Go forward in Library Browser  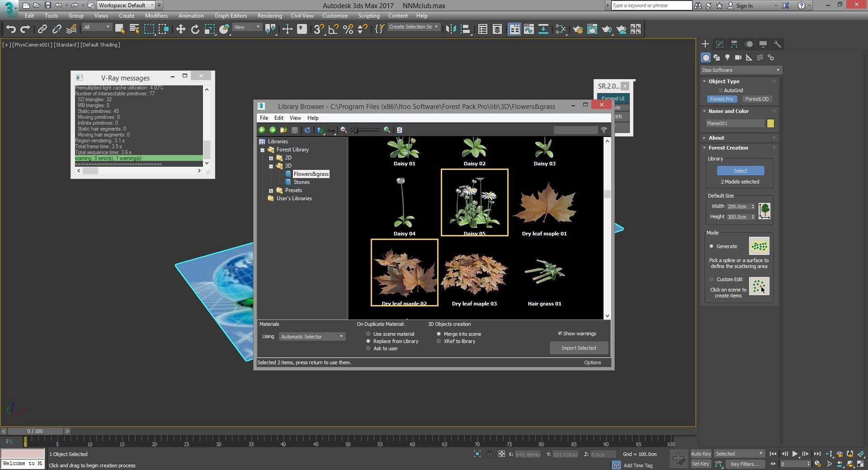(273, 130)
